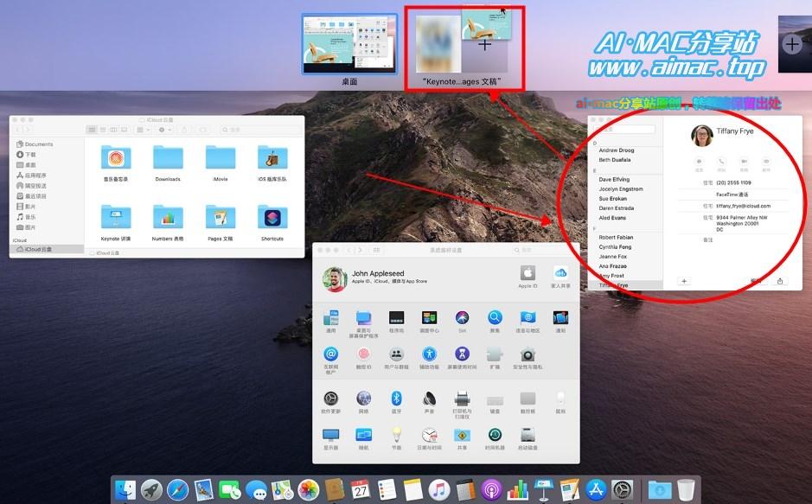
Task: Open Trash in the Dock
Action: (x=686, y=489)
